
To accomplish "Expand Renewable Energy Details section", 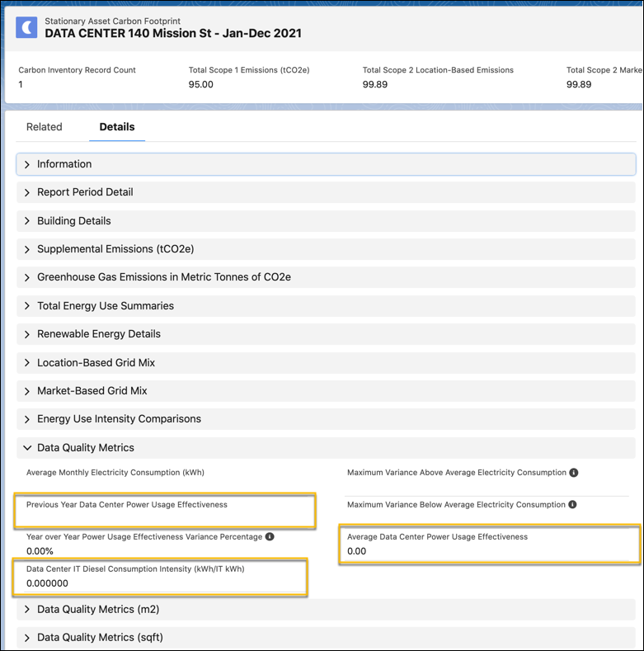I will (x=326, y=334).
